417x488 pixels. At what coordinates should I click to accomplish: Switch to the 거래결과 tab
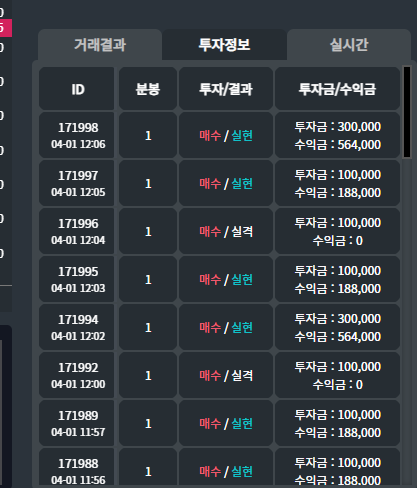[x=100, y=45]
